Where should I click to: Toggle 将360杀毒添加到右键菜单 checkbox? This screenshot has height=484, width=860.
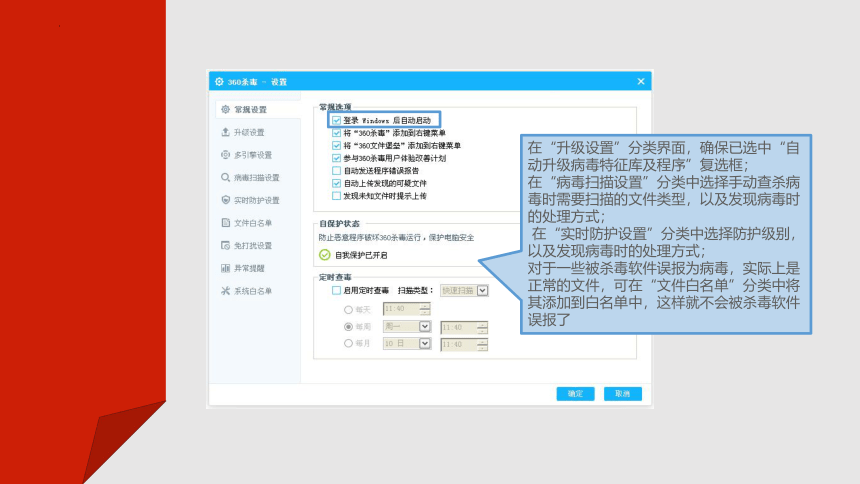pos(337,133)
